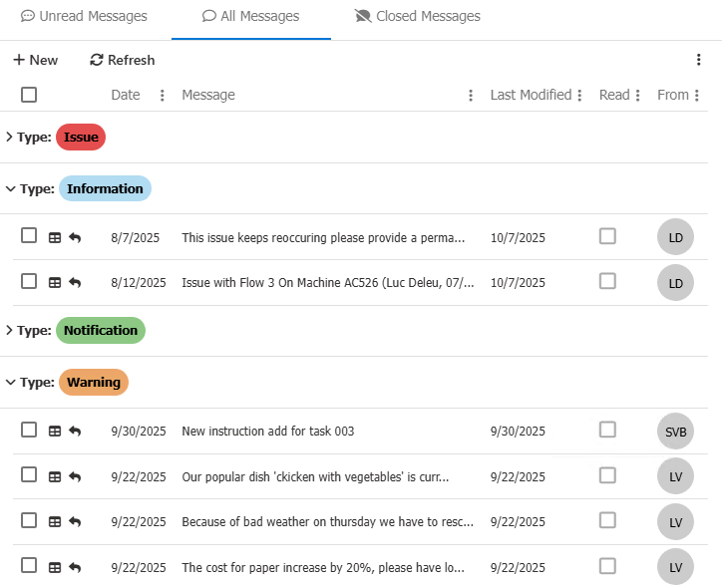
Task: Open details grid icon for paper cost message
Action: point(55,568)
